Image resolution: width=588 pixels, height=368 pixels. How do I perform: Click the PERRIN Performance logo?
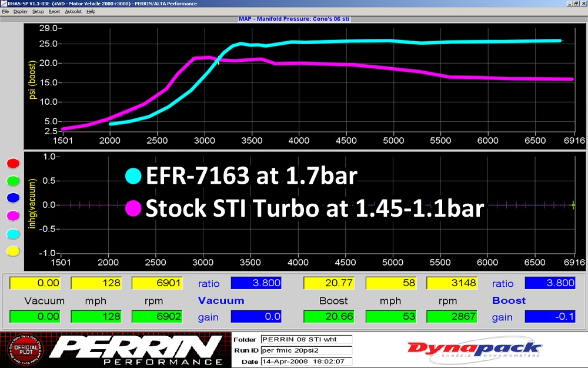[137, 350]
